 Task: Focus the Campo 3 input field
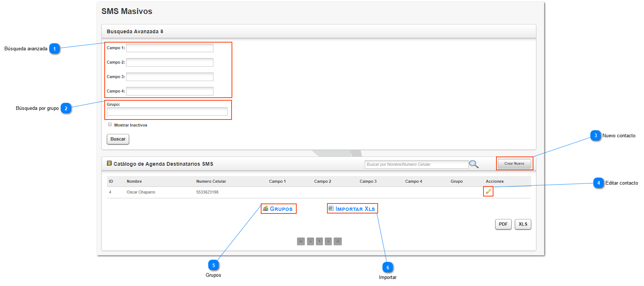170,77
